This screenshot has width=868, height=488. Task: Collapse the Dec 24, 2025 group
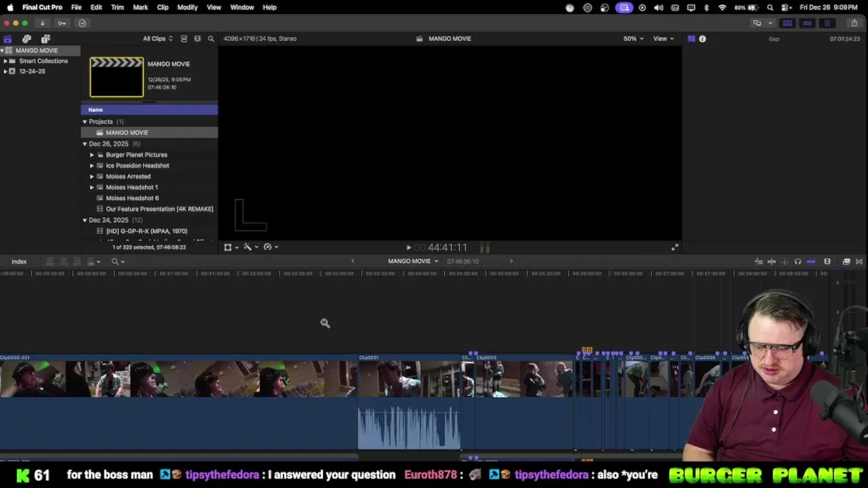point(85,220)
